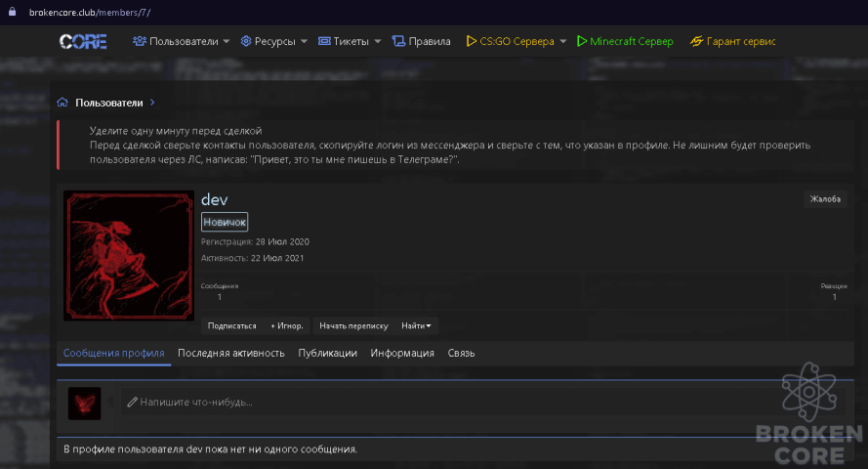Click the Жалоба report button
Image resolution: width=868 pixels, height=469 pixels.
pyautogui.click(x=825, y=198)
